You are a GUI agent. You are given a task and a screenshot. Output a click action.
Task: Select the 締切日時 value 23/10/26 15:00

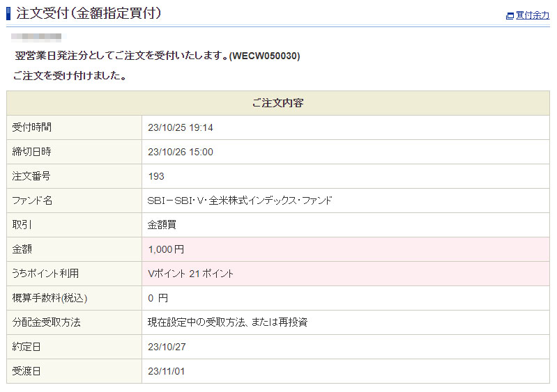click(x=181, y=152)
